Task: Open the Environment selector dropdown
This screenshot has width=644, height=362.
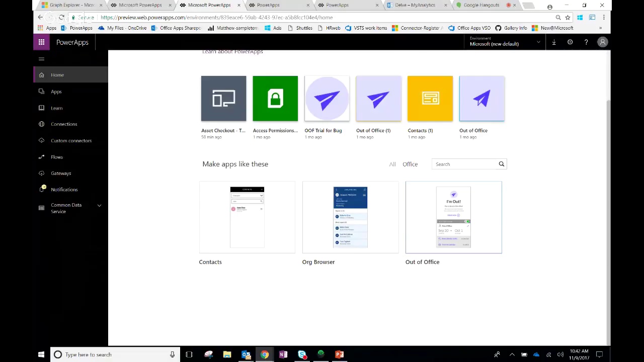Action: click(x=505, y=42)
